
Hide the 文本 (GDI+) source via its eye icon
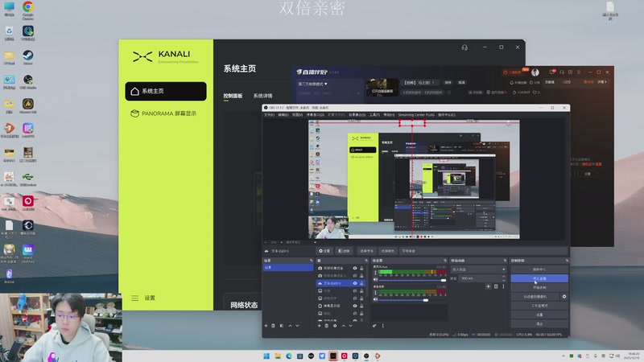click(355, 283)
